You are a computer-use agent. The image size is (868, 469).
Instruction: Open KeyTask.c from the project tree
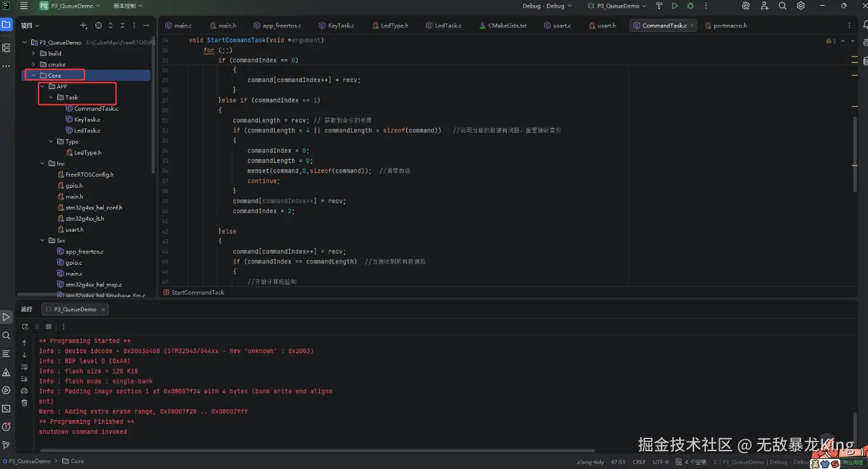coord(86,120)
